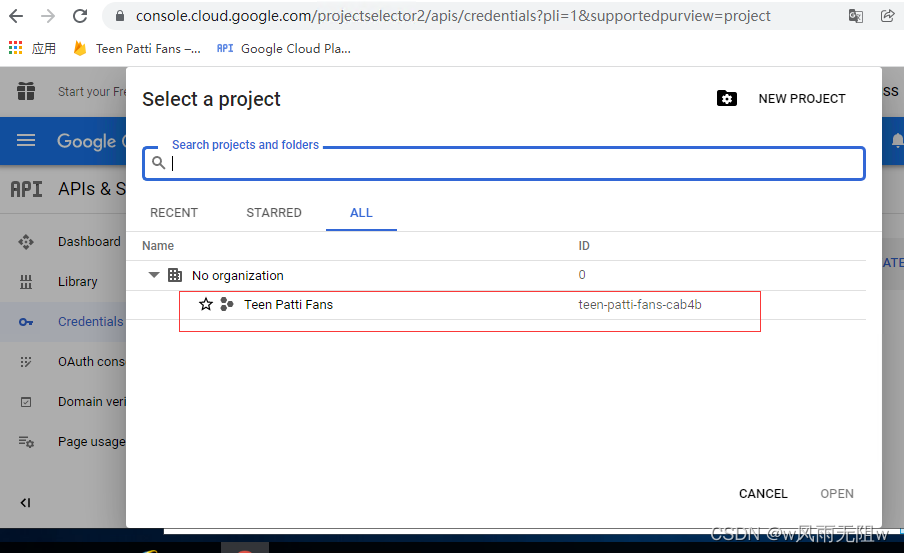This screenshot has height=553, width=904.
Task: Click Start your Free trial banner text
Action: click(x=92, y=92)
